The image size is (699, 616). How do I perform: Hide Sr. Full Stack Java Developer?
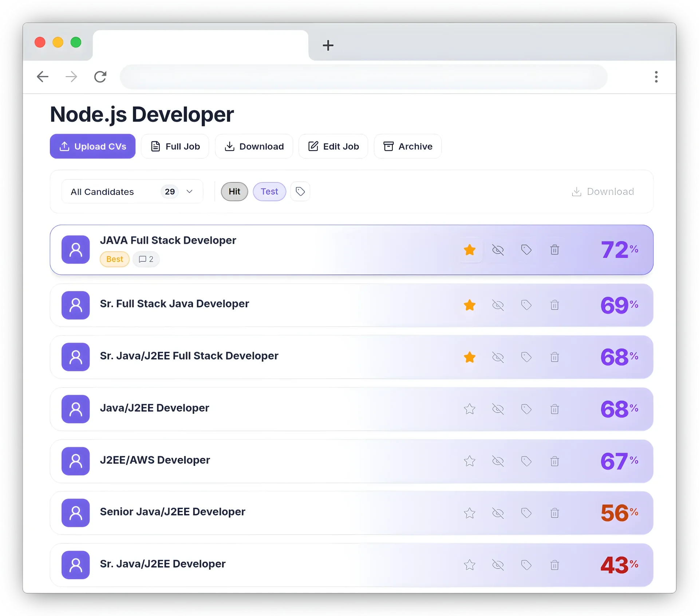pos(498,305)
